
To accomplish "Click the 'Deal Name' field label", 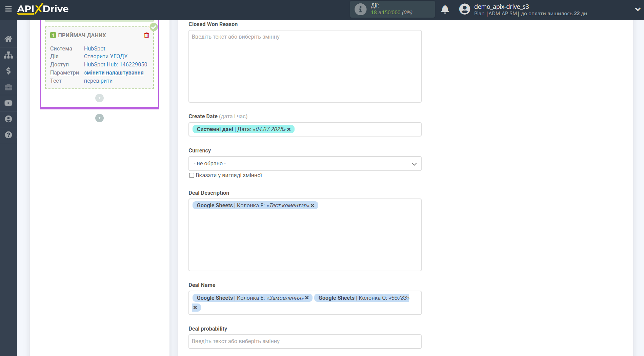I will tap(202, 285).
